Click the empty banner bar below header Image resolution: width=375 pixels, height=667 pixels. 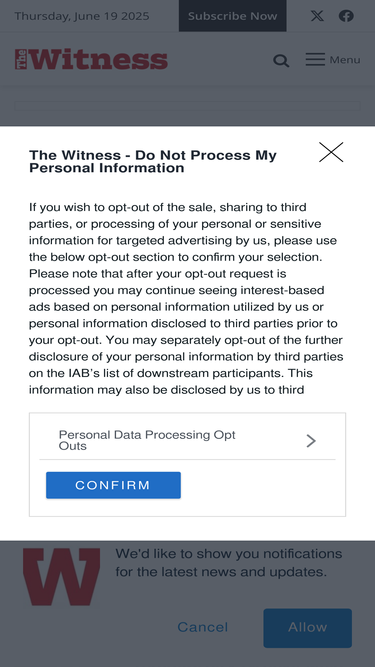coord(188,106)
